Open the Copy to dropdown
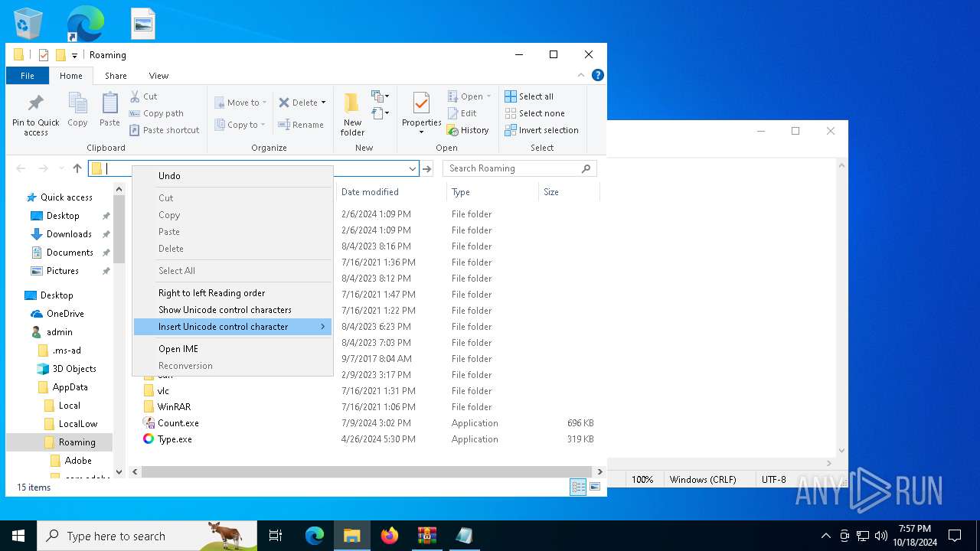The width and height of the screenshot is (980, 551). pyautogui.click(x=240, y=125)
